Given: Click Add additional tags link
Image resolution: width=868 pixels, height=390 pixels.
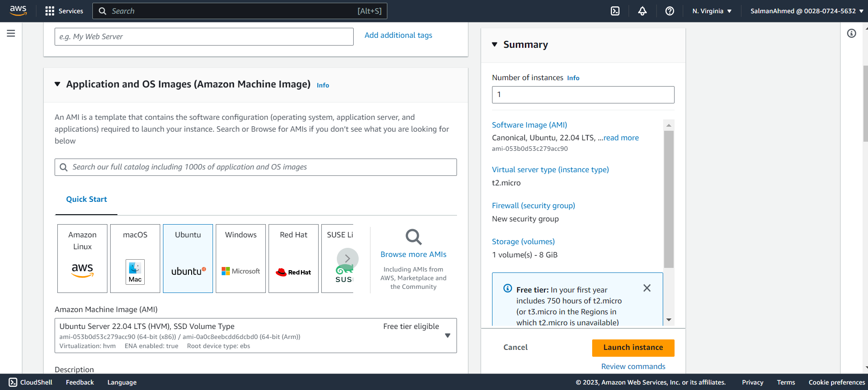Looking at the screenshot, I should 398,35.
